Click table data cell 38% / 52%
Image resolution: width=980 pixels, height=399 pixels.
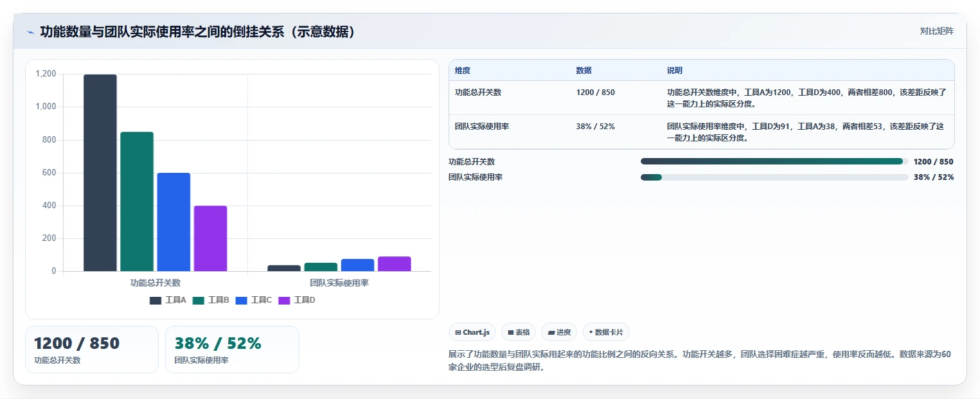coord(596,127)
